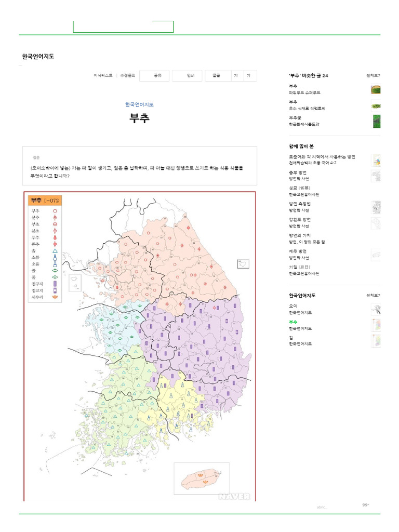This screenshot has width=399, height=532.
Task: Click the 제주 방언 thumbnail
Action: (376, 255)
